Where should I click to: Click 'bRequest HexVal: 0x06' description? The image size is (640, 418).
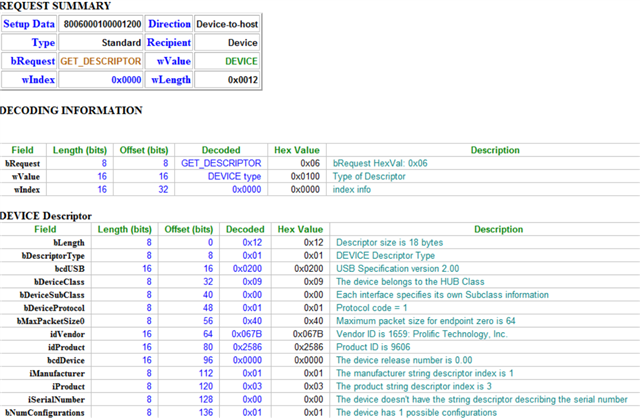click(x=380, y=163)
